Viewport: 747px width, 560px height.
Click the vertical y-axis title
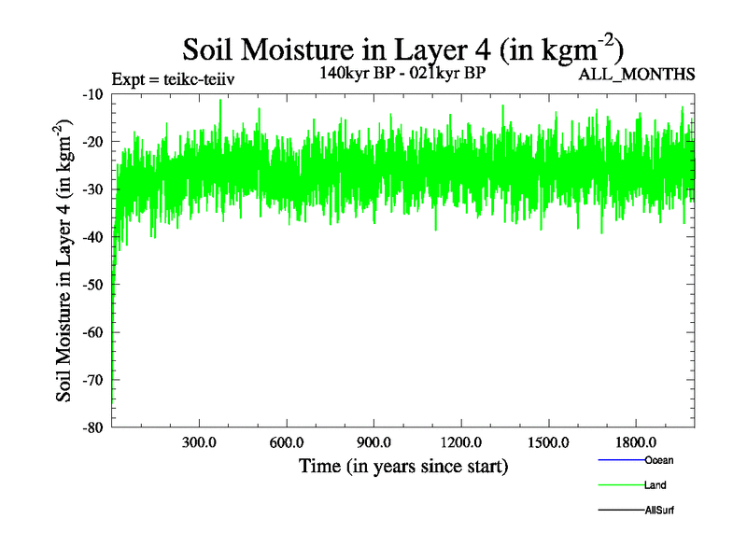click(65, 260)
